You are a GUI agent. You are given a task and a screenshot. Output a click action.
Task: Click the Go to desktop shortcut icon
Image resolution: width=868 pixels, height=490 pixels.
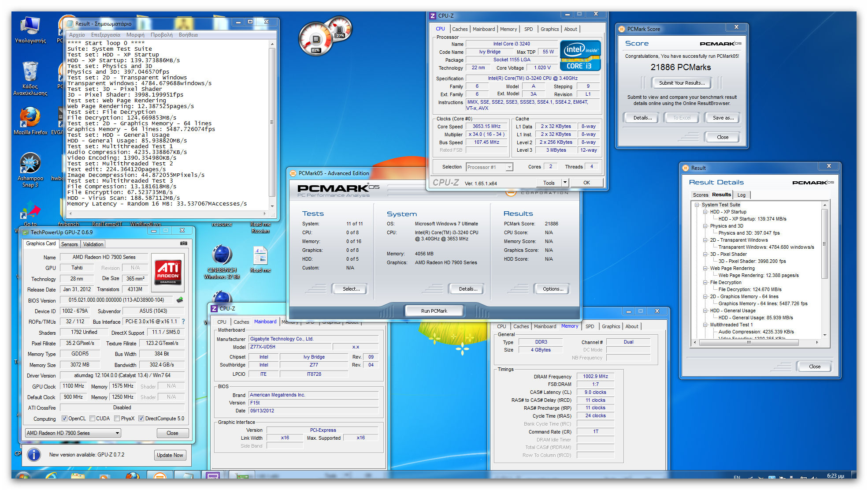pyautogui.click(x=30, y=213)
